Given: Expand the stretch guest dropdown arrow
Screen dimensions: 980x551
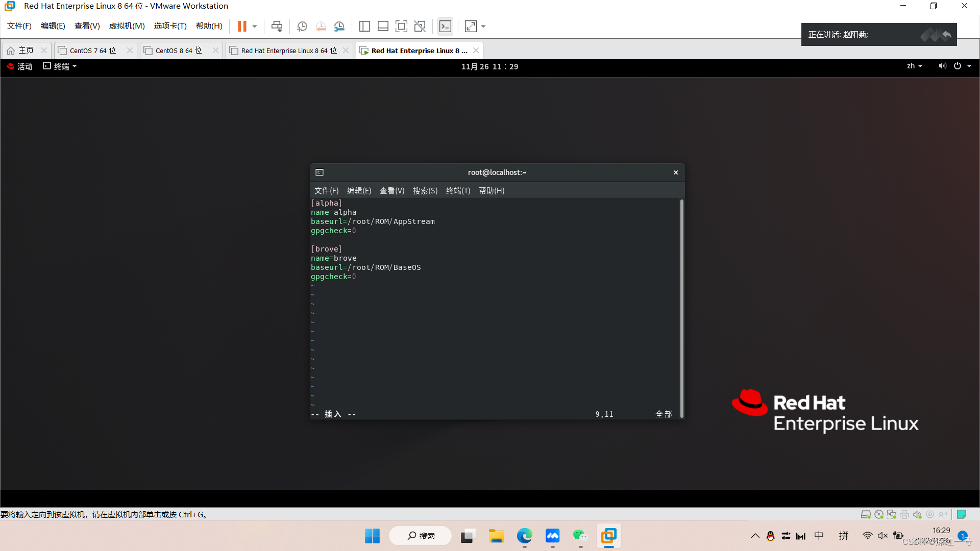Looking at the screenshot, I should click(483, 26).
